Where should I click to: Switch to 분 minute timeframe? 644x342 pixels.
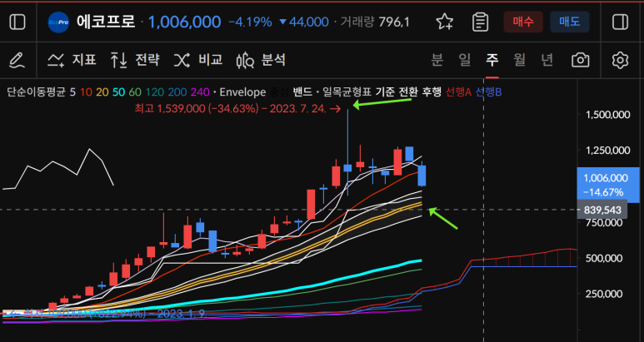click(437, 60)
